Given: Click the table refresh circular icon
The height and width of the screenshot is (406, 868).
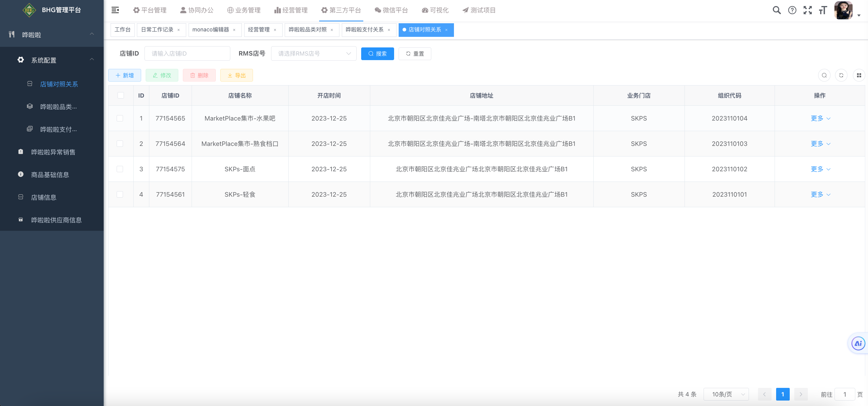Looking at the screenshot, I should (841, 75).
